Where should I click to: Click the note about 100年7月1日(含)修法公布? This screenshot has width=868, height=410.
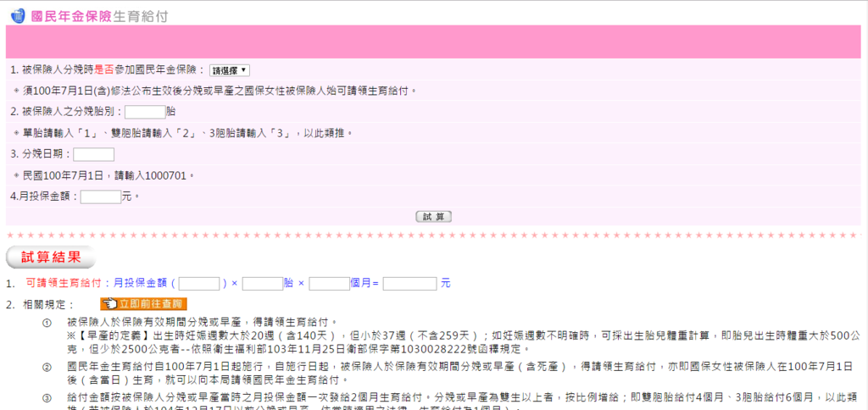[220, 91]
